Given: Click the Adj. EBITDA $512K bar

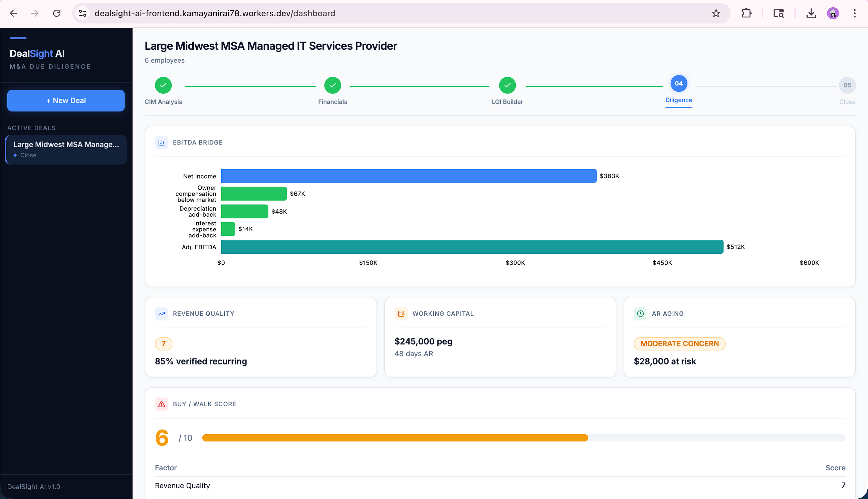Looking at the screenshot, I should coord(472,247).
